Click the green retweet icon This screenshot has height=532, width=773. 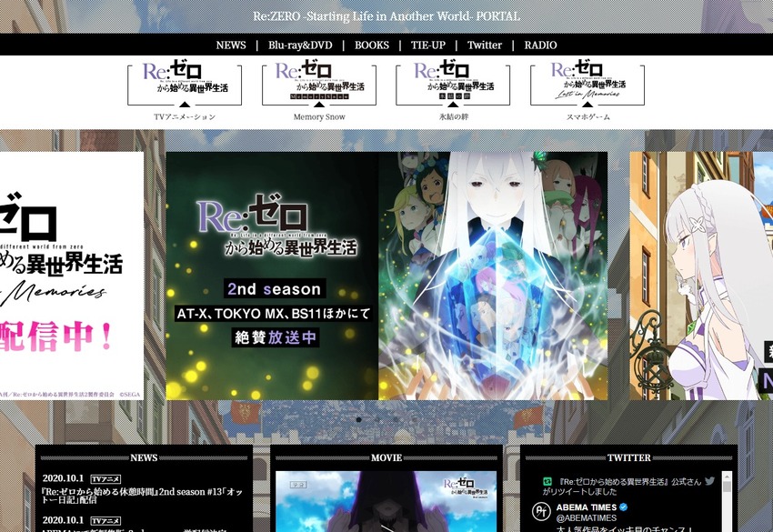click(547, 481)
